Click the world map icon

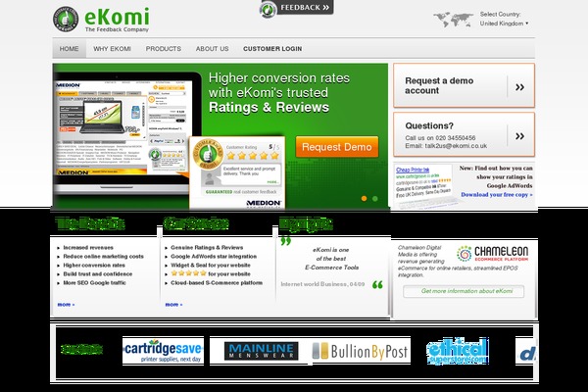[x=453, y=20]
